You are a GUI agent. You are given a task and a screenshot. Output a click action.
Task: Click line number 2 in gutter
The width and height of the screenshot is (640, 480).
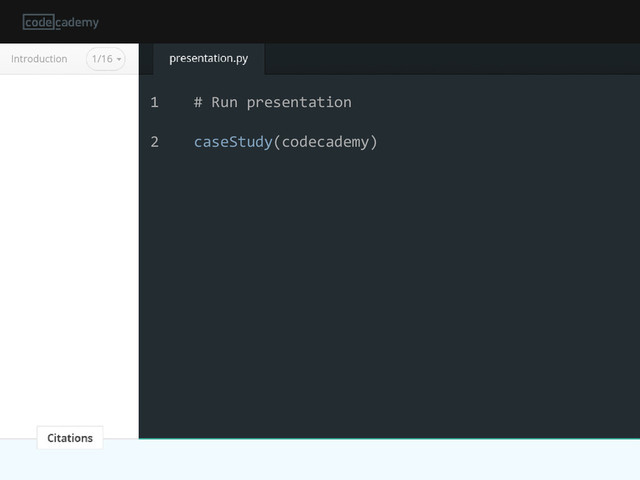point(154,142)
